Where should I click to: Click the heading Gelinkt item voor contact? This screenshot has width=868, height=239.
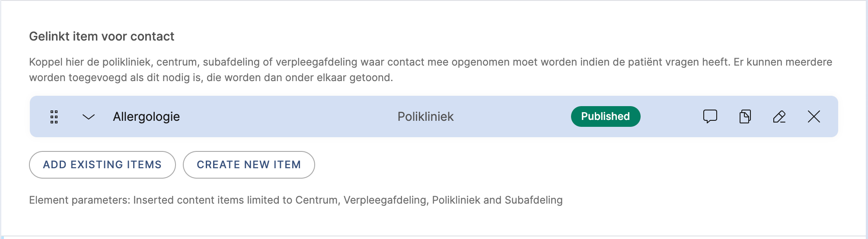tap(102, 37)
